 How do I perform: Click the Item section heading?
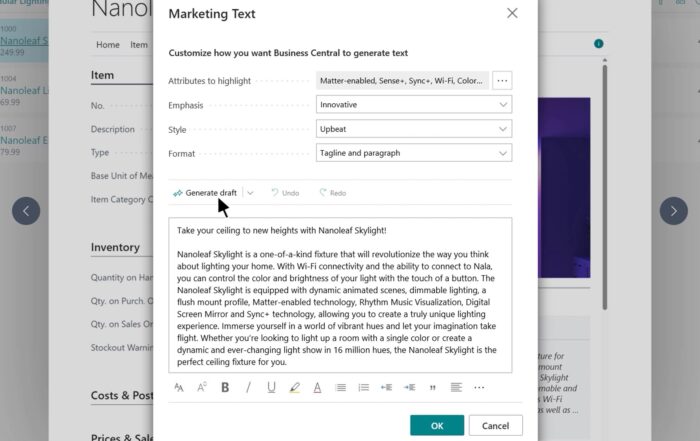102,75
